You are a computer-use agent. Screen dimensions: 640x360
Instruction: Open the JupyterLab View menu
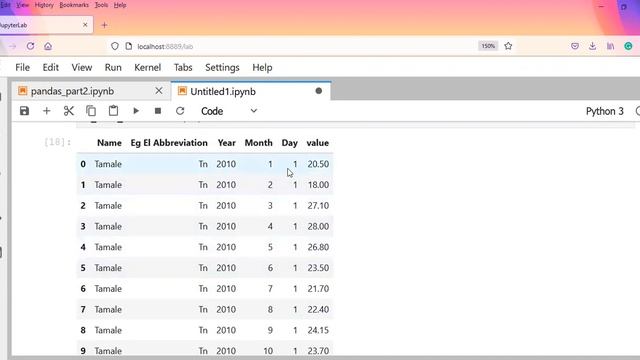(x=82, y=67)
